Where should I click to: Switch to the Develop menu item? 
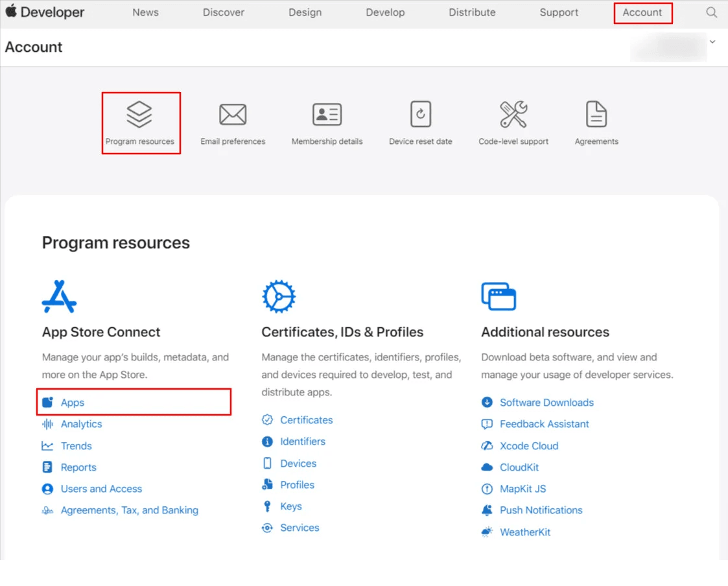[385, 12]
